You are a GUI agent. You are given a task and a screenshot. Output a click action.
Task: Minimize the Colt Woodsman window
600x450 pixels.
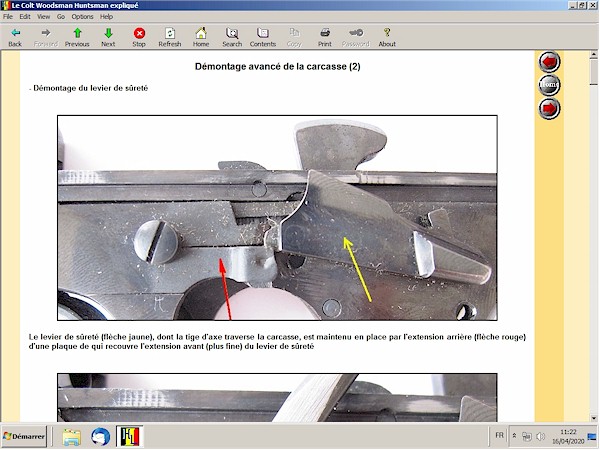(572, 5)
